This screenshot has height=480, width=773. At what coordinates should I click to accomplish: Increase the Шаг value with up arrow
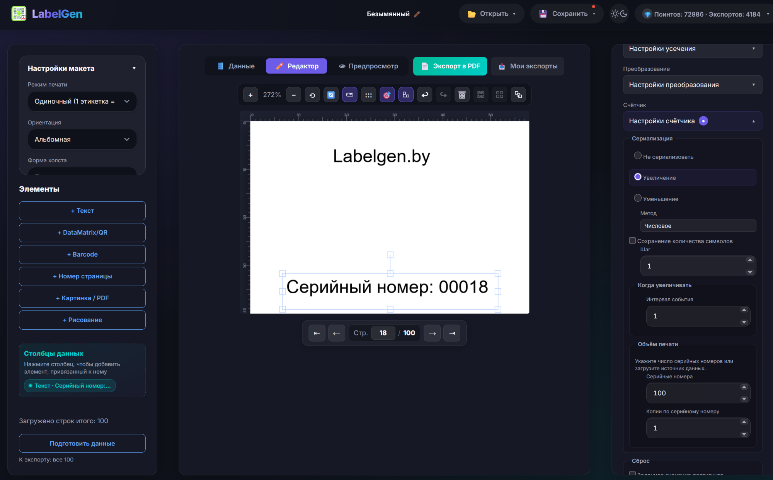[x=750, y=260]
